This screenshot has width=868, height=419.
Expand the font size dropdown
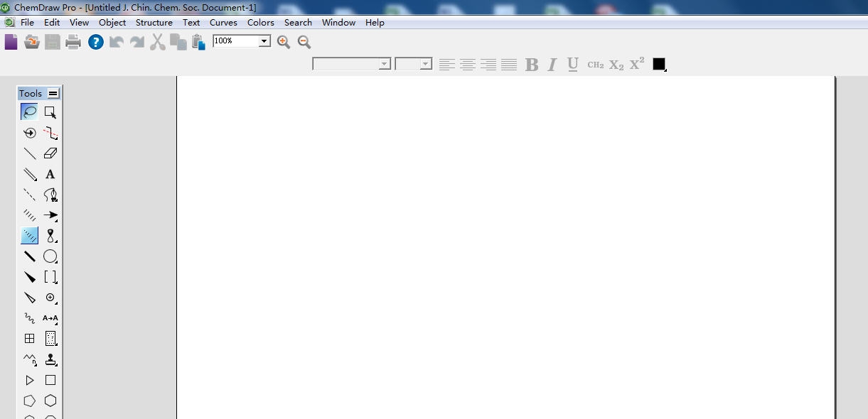pos(426,64)
